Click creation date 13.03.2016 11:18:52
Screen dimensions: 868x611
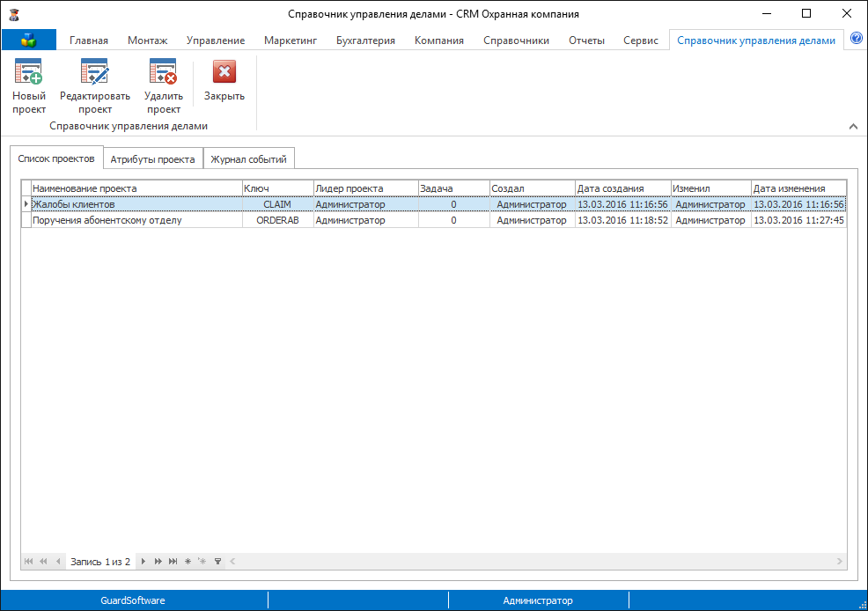[623, 220]
